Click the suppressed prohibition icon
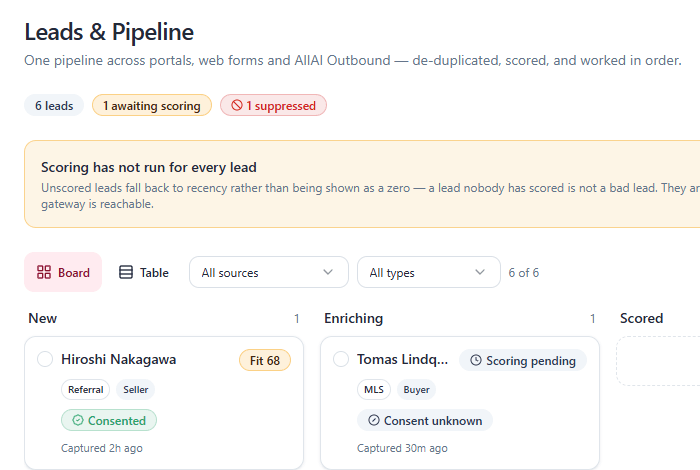 (237, 105)
